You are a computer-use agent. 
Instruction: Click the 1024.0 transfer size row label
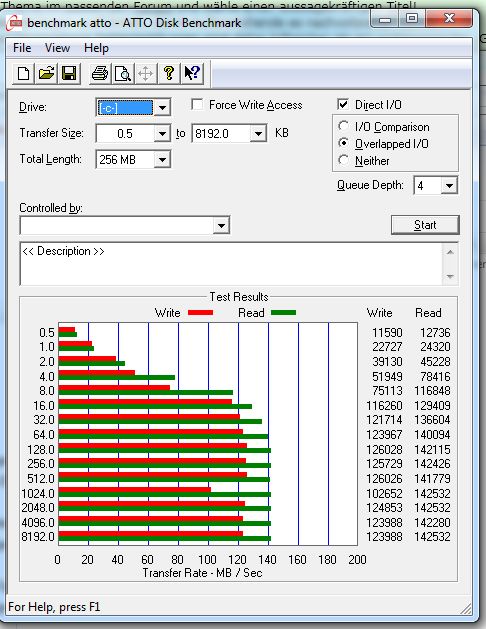pos(38,493)
